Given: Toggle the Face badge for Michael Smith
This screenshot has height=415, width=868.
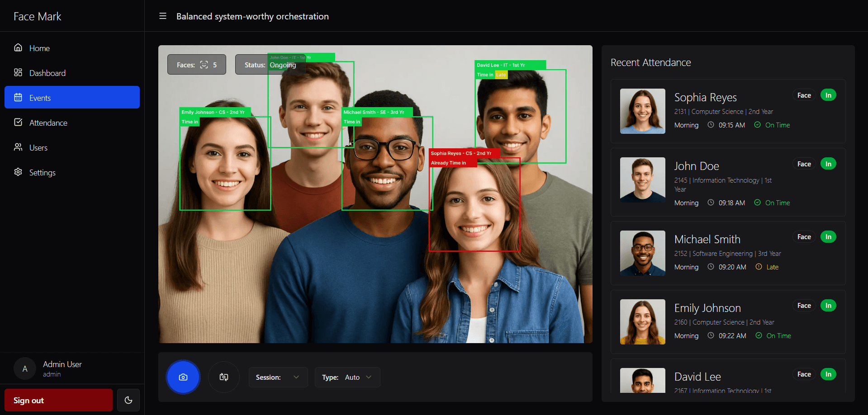Looking at the screenshot, I should click(x=804, y=236).
